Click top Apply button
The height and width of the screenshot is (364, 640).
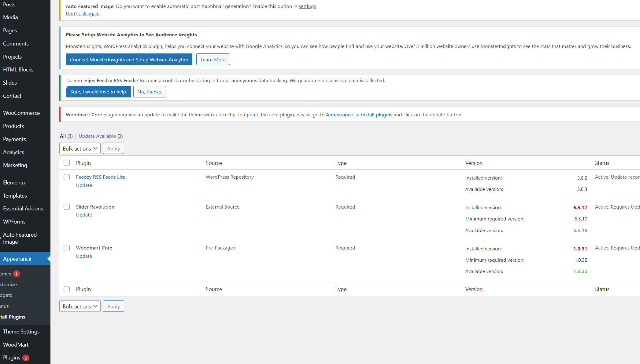point(113,148)
